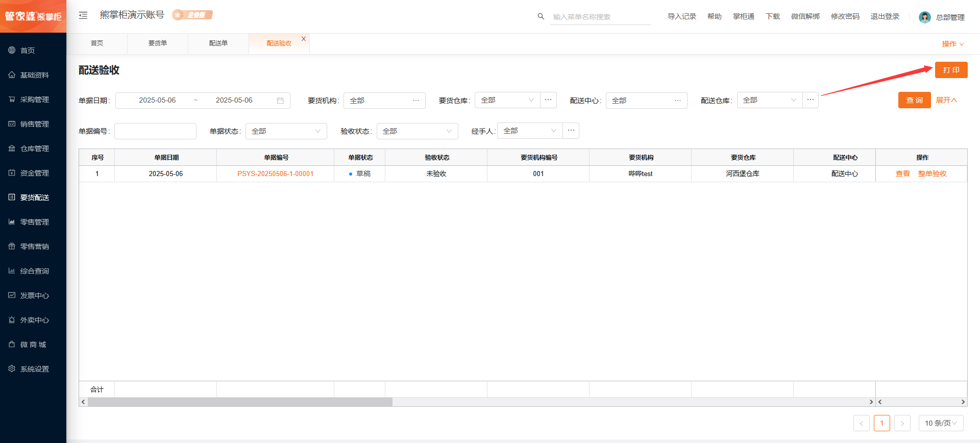Open the 操作 dropdown menu
980x443 pixels.
tap(953, 44)
